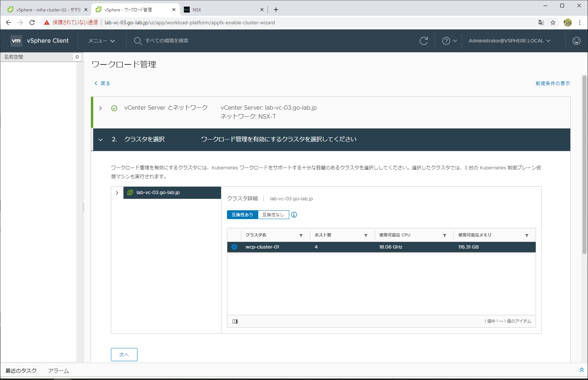Open the 最近のタスク tab

tap(21, 371)
